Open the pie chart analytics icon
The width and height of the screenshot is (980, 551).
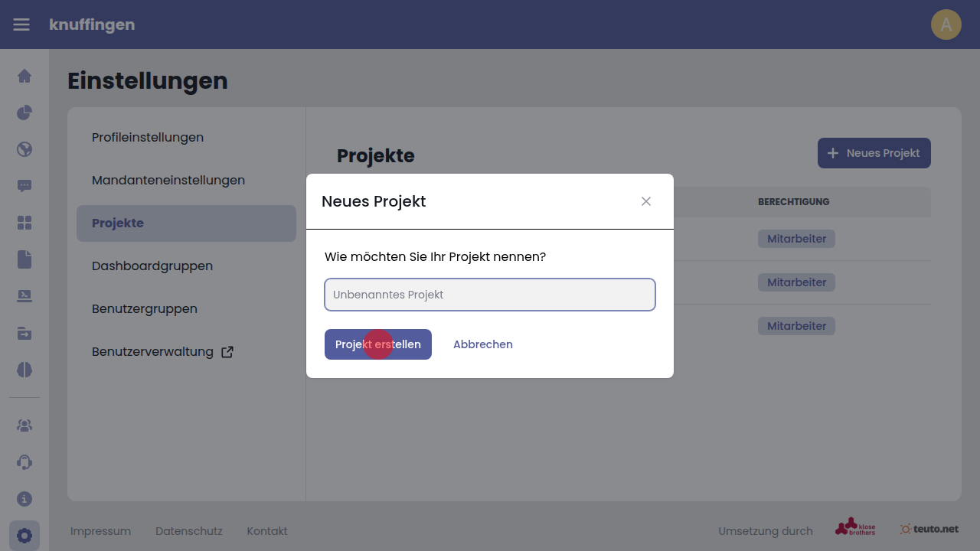point(24,112)
